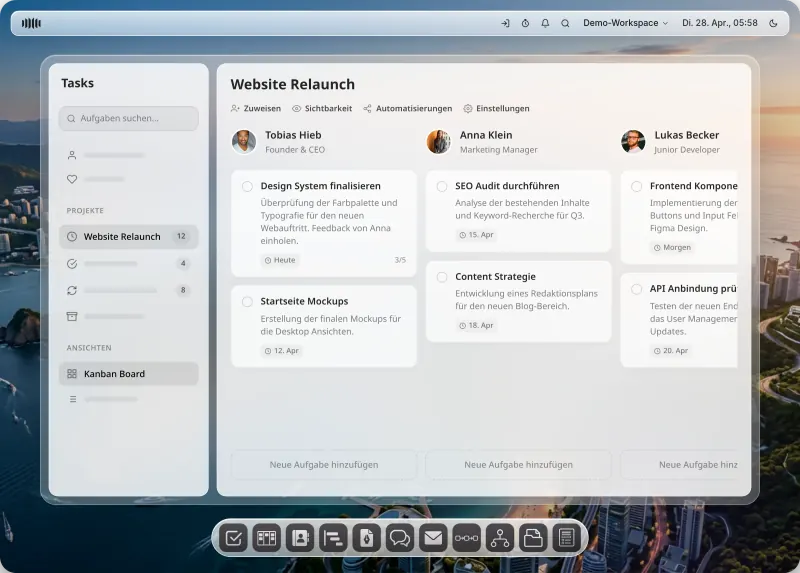Open the files folder icon in dock
800x573 pixels.
533,538
